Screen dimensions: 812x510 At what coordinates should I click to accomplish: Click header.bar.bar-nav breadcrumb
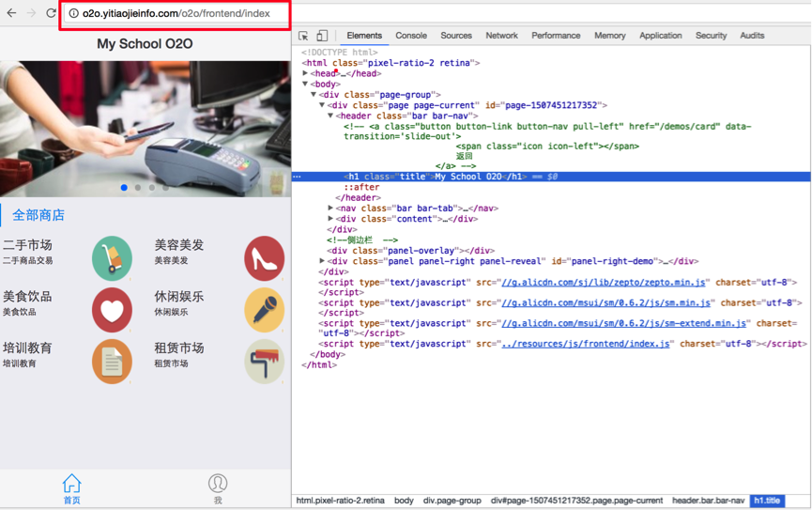tap(708, 501)
